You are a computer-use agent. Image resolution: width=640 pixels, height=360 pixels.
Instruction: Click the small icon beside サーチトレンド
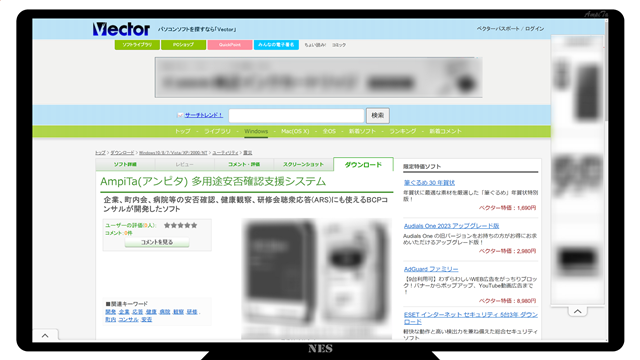tap(180, 116)
